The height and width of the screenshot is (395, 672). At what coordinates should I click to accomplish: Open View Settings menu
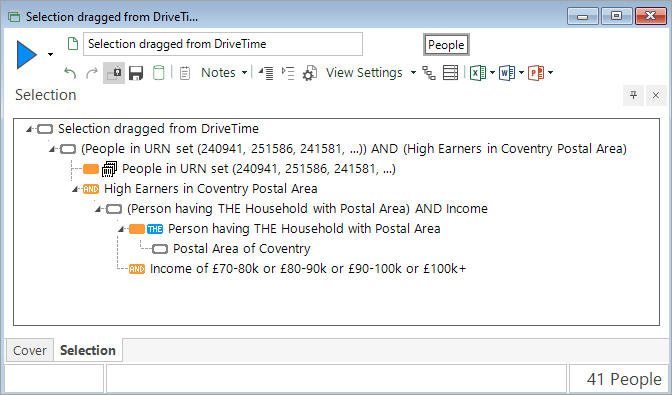(x=364, y=73)
